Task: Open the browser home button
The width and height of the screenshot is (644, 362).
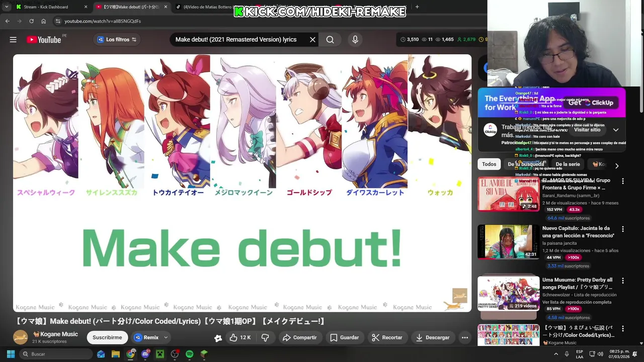Action: [x=43, y=21]
